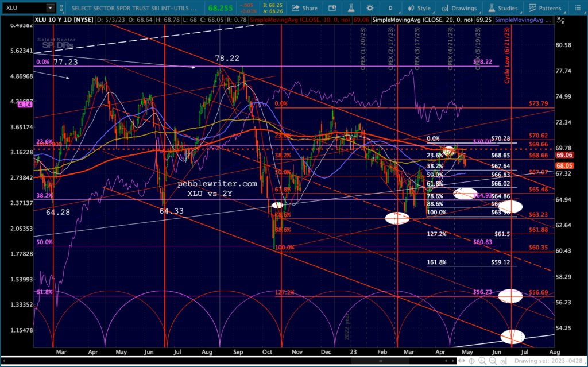Click the red 68.05 price bubble on axis
Viewport: 588px width, 367px height.
564,165
